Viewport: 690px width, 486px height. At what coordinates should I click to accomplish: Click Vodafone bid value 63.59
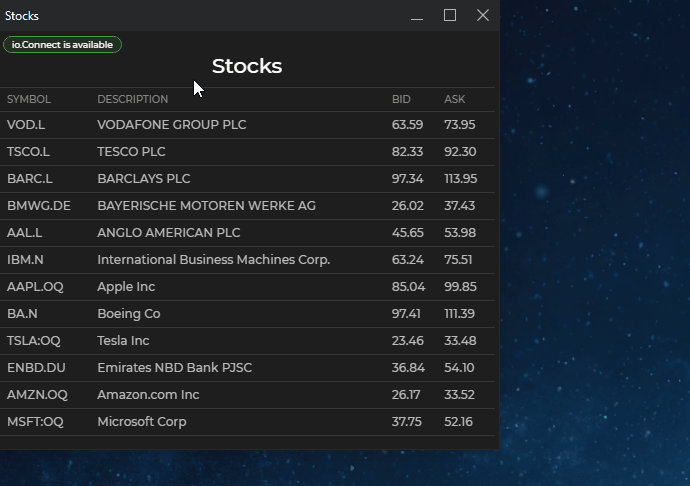pos(407,125)
